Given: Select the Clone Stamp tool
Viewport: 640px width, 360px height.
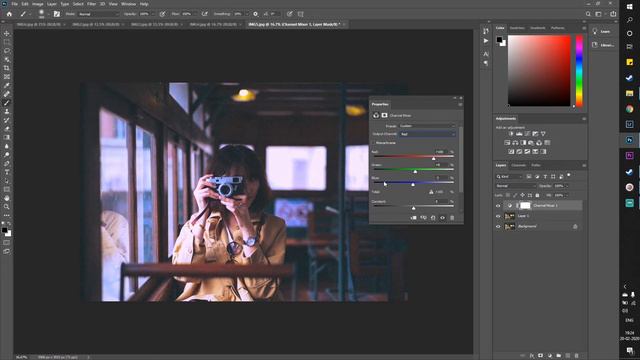Looking at the screenshot, I should [7, 111].
